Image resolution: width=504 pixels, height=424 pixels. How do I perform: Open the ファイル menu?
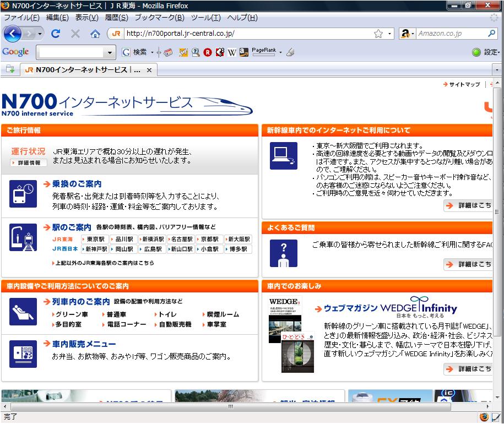pyautogui.click(x=21, y=18)
